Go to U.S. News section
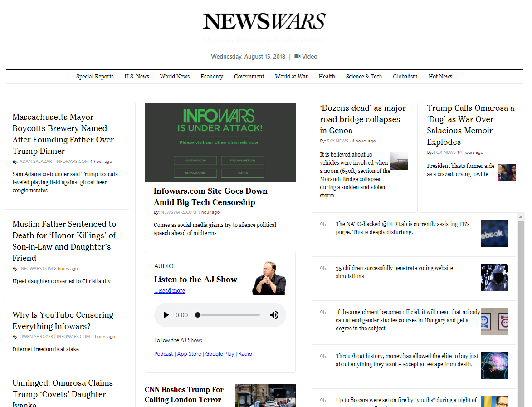Image resolution: width=532 pixels, height=407 pixels. click(137, 76)
